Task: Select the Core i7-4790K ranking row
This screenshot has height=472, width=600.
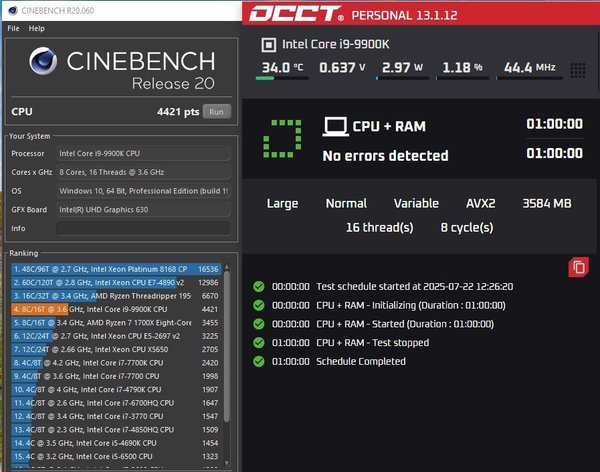Action: tap(116, 390)
